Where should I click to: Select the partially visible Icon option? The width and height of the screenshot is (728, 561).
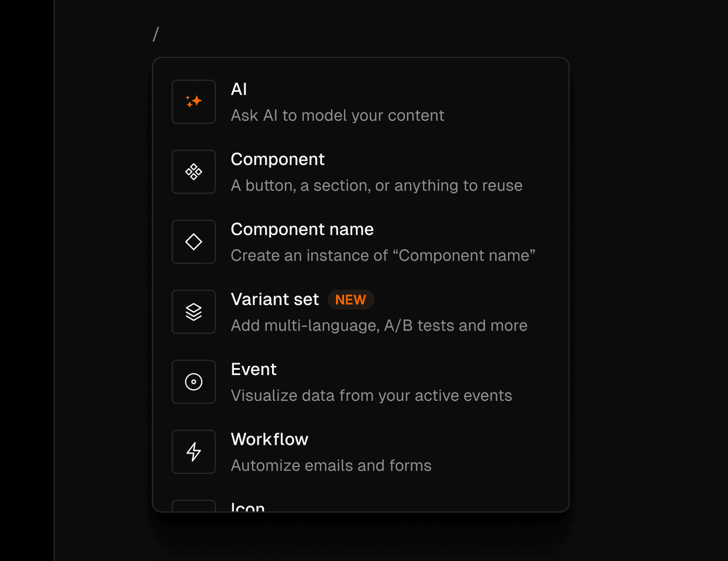[x=248, y=506]
